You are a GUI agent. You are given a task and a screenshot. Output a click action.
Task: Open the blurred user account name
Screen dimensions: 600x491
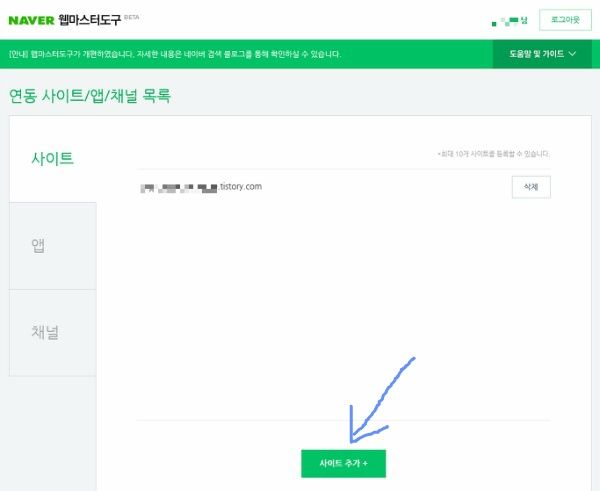coord(510,21)
